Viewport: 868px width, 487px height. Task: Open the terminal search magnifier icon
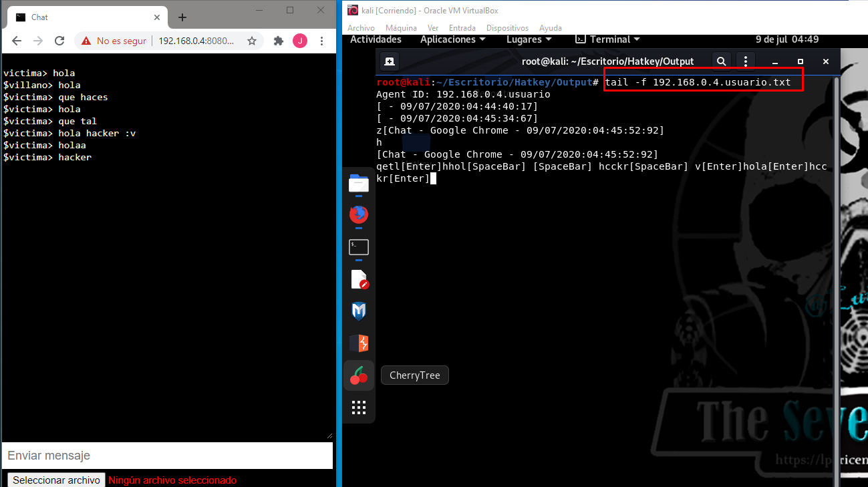coord(722,61)
